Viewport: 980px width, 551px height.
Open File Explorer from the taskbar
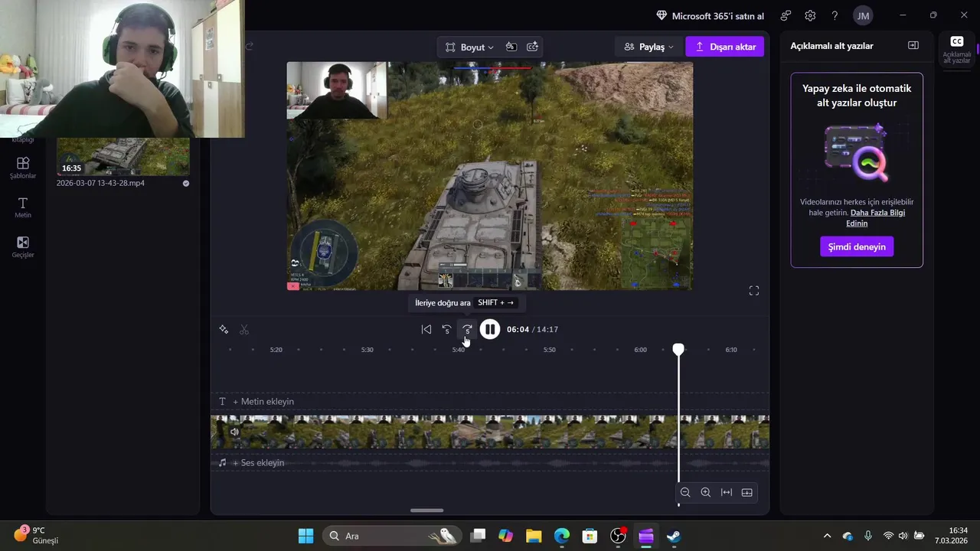534,536
